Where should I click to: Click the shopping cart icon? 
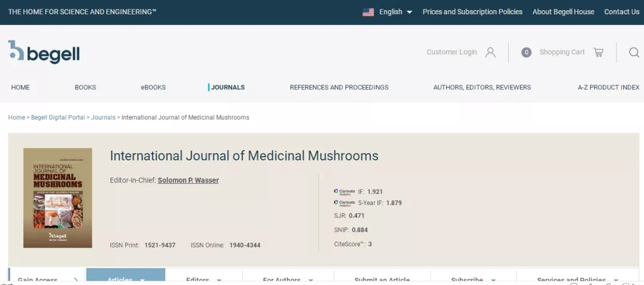[598, 52]
